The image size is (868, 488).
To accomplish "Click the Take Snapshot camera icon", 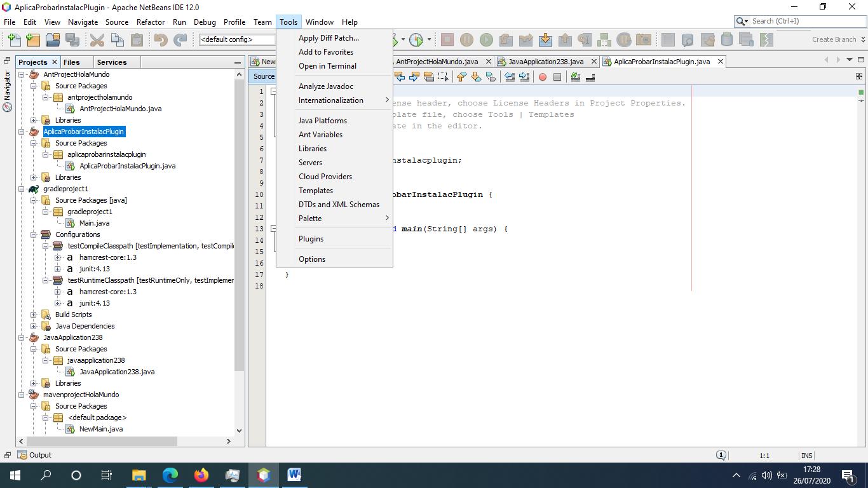I will point(644,39).
